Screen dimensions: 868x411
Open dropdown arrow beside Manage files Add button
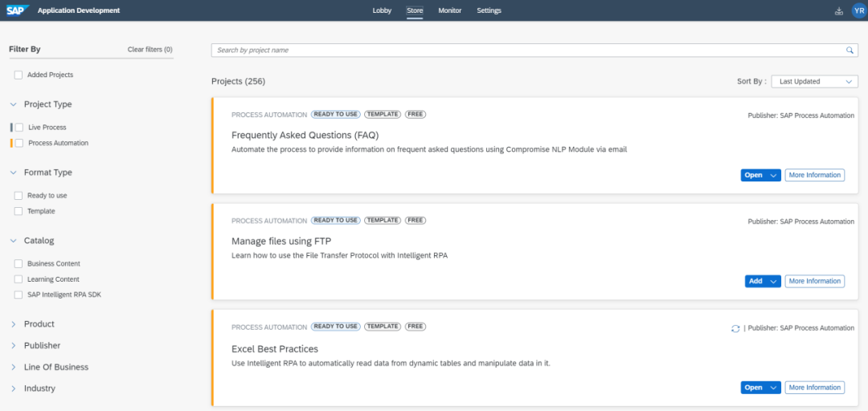774,281
